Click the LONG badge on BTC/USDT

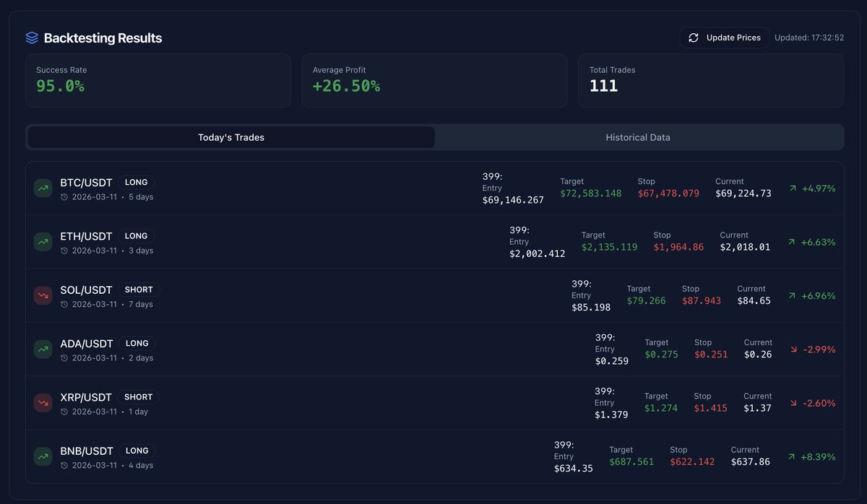coord(136,183)
